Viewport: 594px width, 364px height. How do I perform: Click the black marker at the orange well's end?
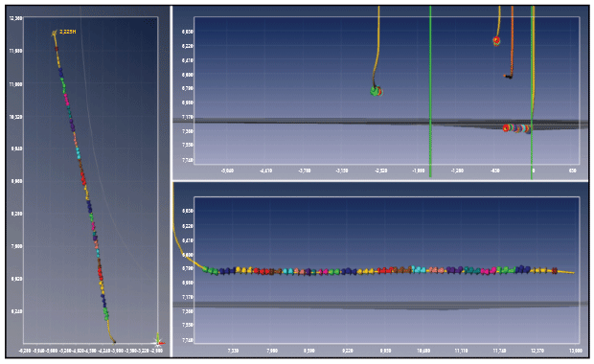pyautogui.click(x=508, y=77)
